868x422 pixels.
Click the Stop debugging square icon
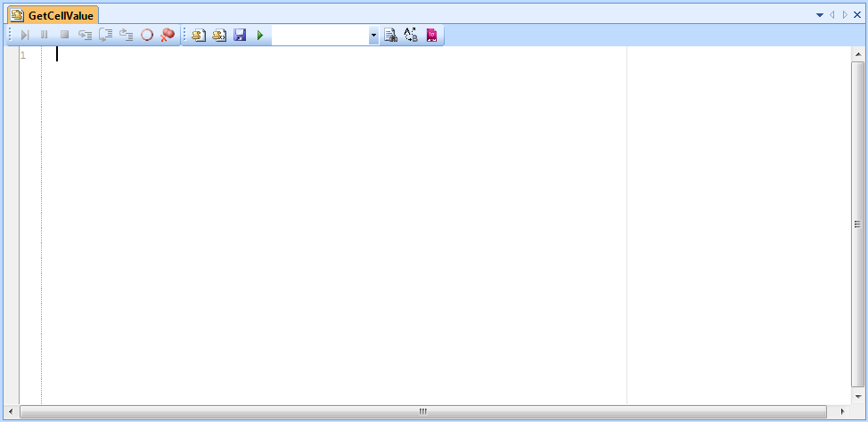(64, 36)
